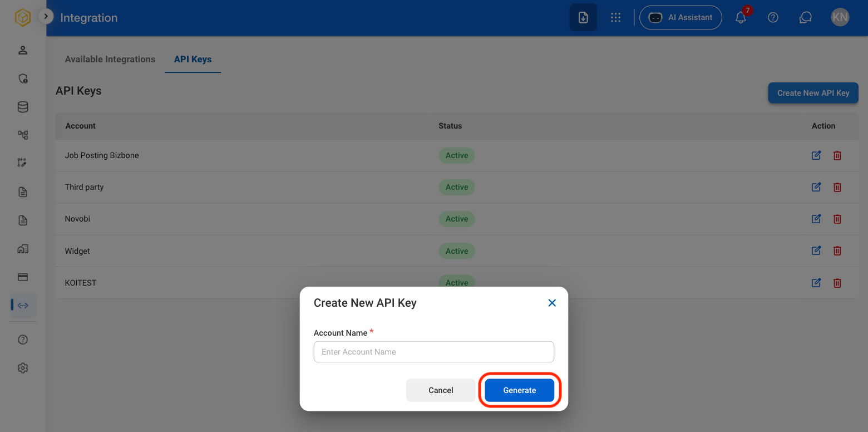Open the help icon in the sidebar

[23, 340]
